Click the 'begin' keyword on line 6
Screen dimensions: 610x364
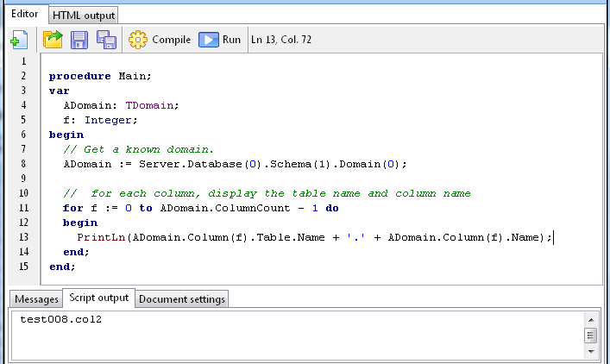pyautogui.click(x=66, y=135)
